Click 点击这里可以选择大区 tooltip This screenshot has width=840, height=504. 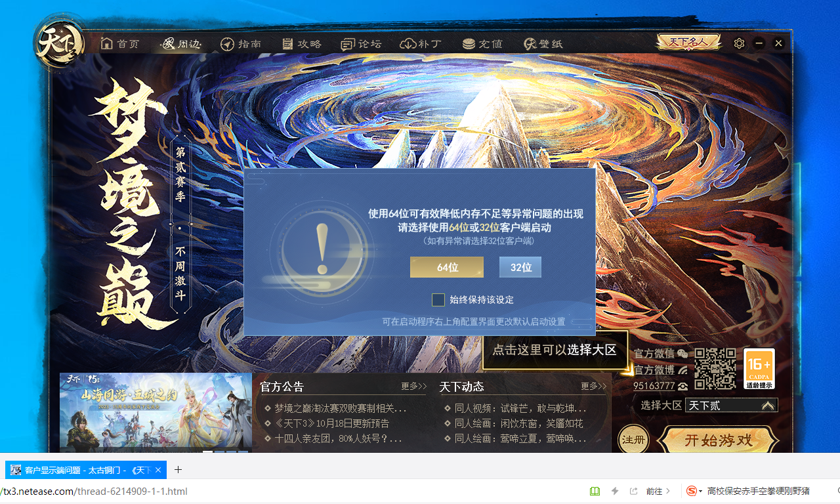click(555, 350)
